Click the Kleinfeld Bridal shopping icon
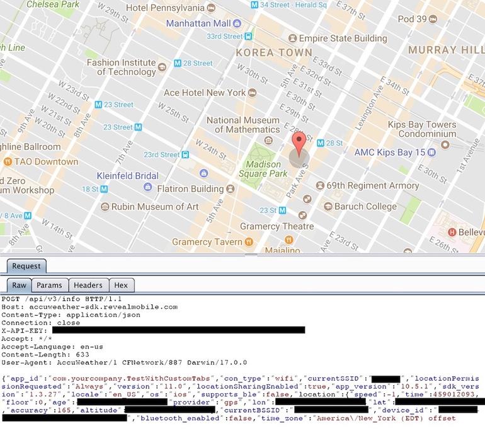The width and height of the screenshot is (485, 448). coord(148,187)
